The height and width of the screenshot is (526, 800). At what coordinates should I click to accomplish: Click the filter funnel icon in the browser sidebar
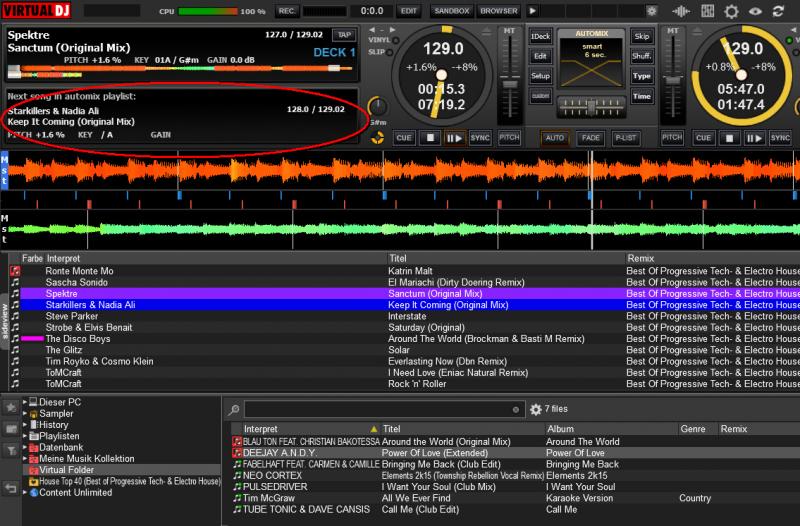click(11, 450)
